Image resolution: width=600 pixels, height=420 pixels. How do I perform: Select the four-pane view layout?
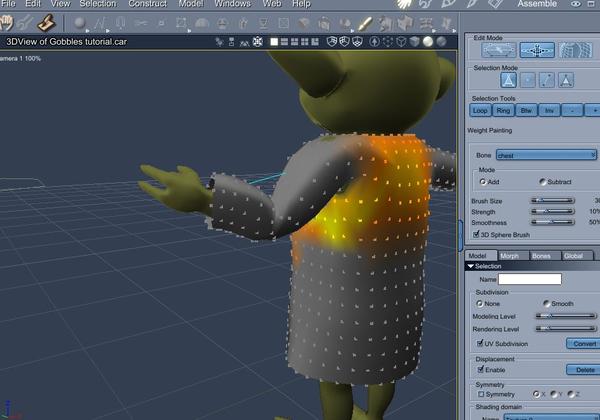coord(305,42)
